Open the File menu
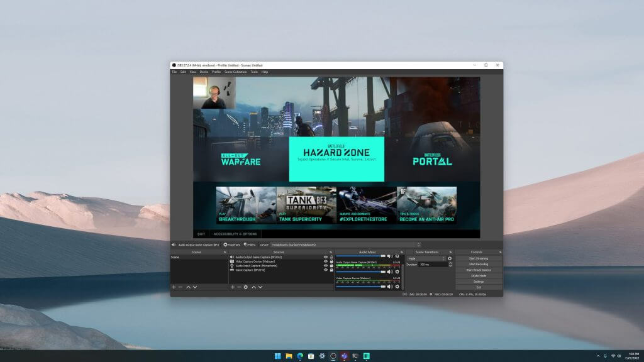The image size is (644, 362). click(x=175, y=72)
